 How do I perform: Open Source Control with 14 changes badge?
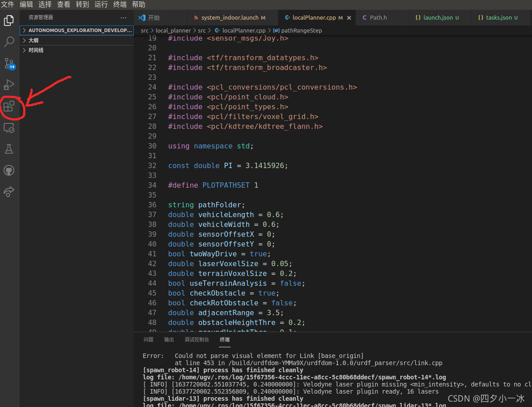pos(9,63)
